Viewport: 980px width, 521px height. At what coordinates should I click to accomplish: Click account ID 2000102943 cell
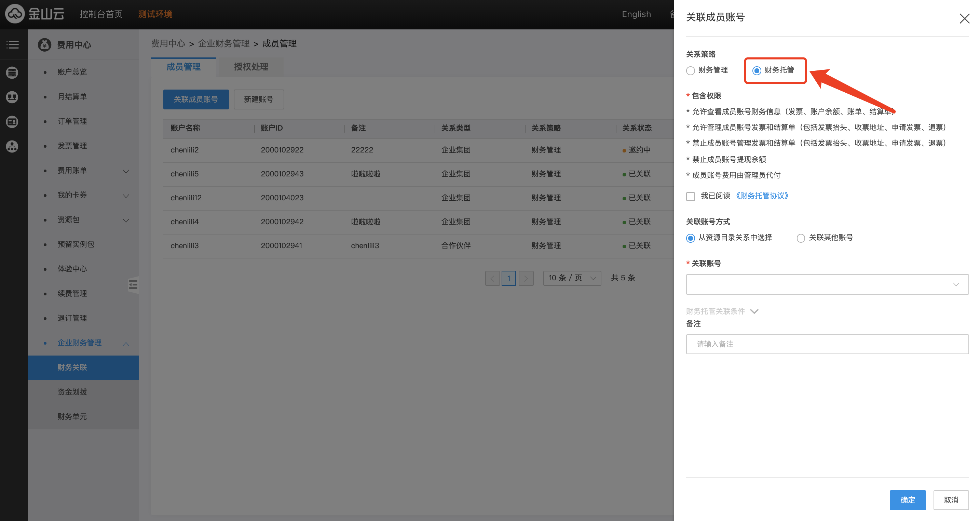tap(282, 174)
